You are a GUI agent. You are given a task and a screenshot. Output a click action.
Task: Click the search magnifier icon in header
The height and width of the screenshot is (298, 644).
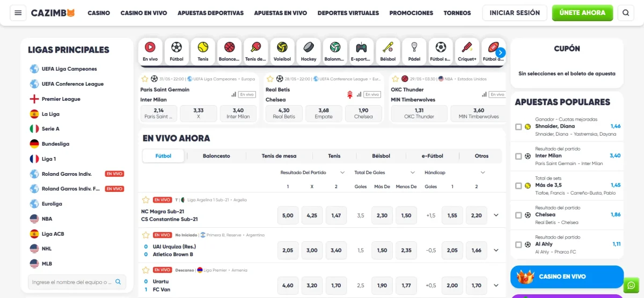tap(626, 13)
